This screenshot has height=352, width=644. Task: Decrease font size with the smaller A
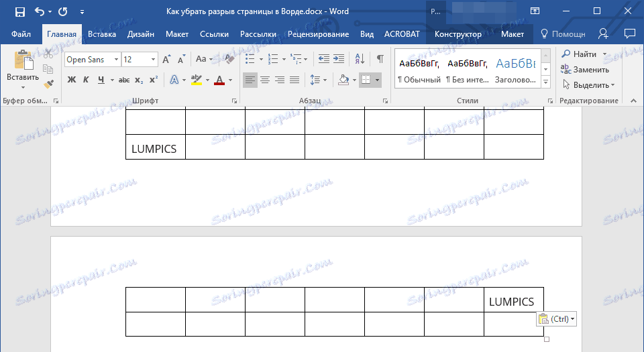coord(181,60)
